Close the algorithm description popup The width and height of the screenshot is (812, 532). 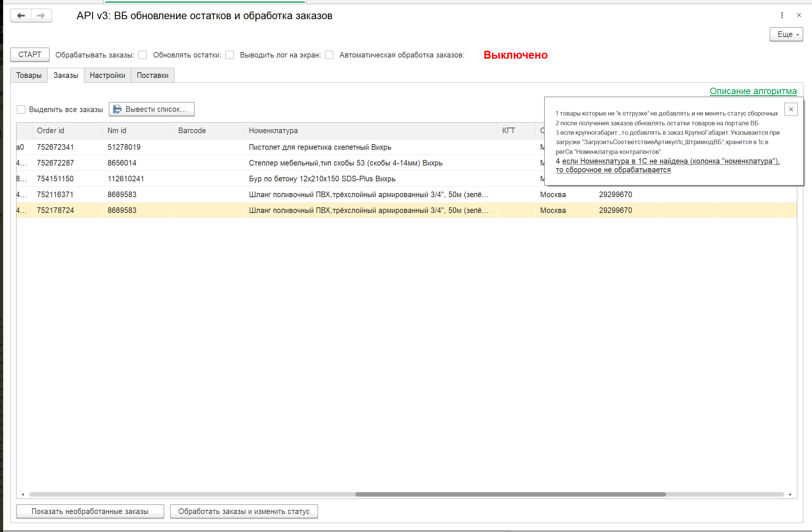[791, 109]
